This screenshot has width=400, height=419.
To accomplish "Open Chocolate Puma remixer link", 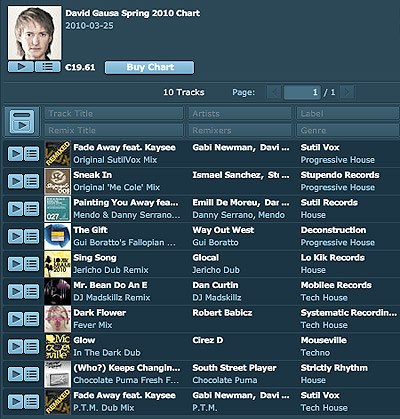I will coord(225,380).
